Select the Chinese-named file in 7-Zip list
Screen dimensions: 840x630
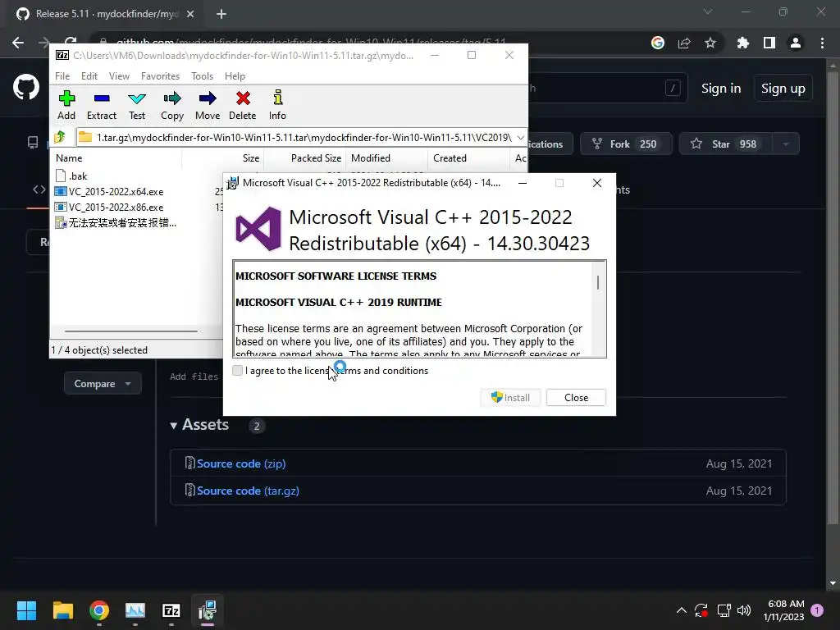116,222
